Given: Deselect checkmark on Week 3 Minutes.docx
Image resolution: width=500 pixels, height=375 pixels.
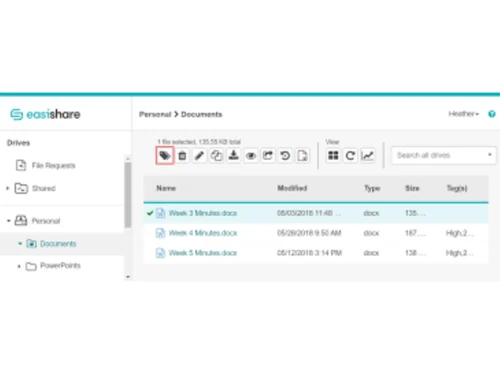Looking at the screenshot, I should click(150, 213).
